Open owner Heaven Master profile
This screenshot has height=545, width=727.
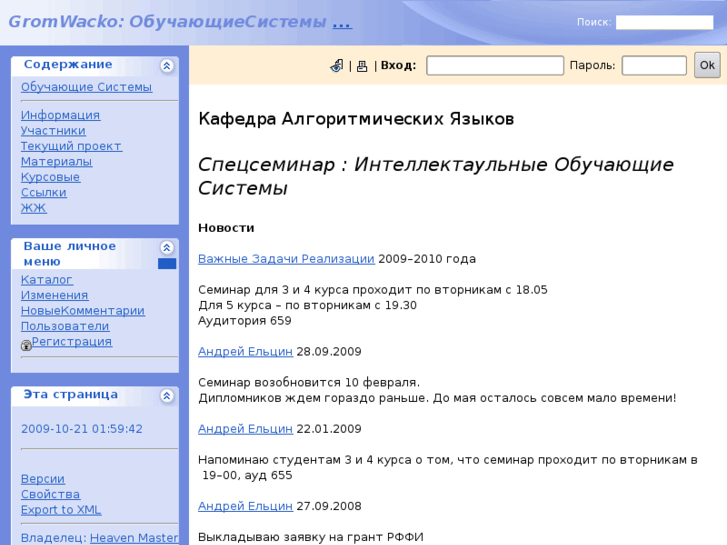coord(134,538)
